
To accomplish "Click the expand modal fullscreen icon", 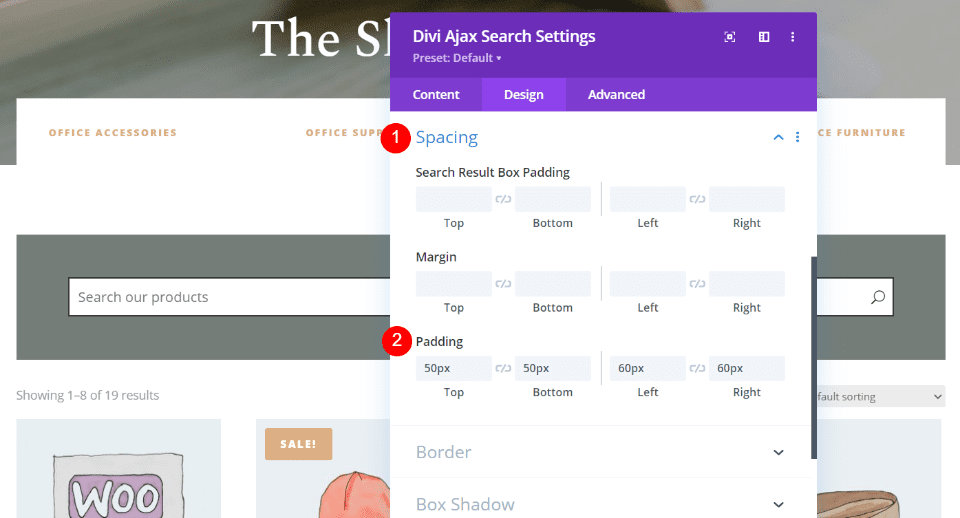I will tap(730, 37).
